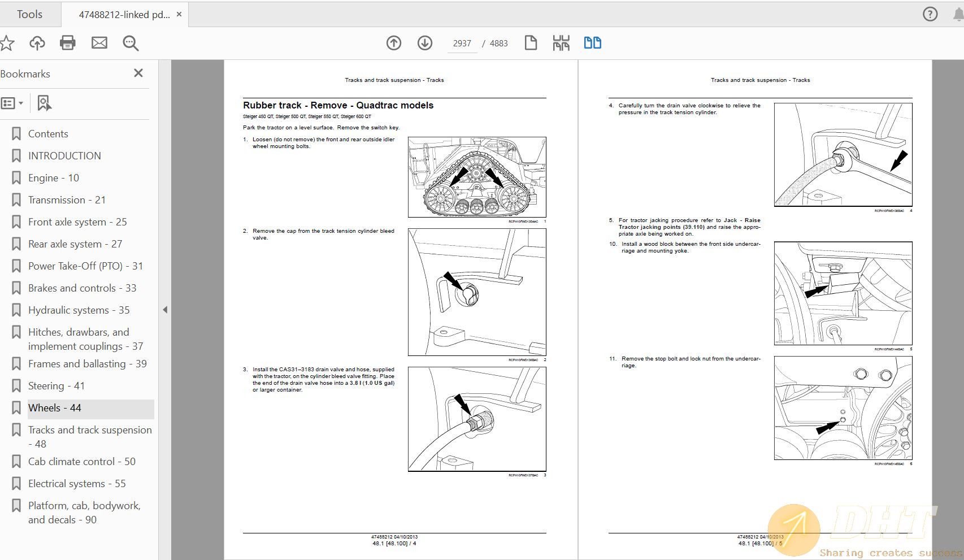The width and height of the screenshot is (964, 560).
Task: Click the Quadtrac track idler wheel illustration
Action: click(477, 177)
